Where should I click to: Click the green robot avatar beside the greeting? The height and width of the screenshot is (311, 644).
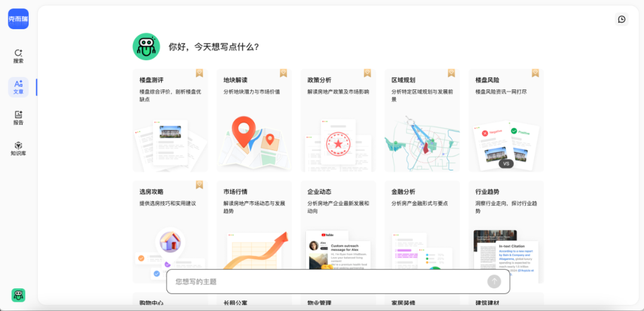(x=146, y=47)
